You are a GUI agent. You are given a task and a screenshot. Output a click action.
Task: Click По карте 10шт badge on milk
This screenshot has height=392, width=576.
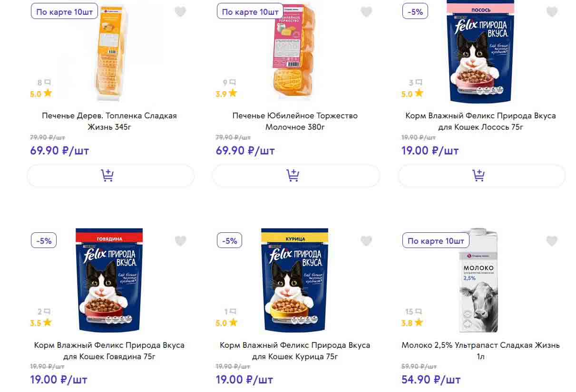click(x=436, y=241)
